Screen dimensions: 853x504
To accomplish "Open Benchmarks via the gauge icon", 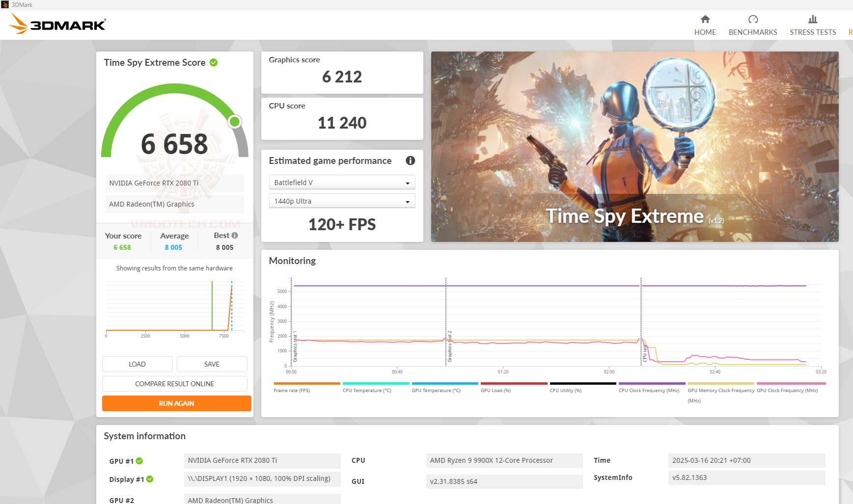I will pos(753,20).
